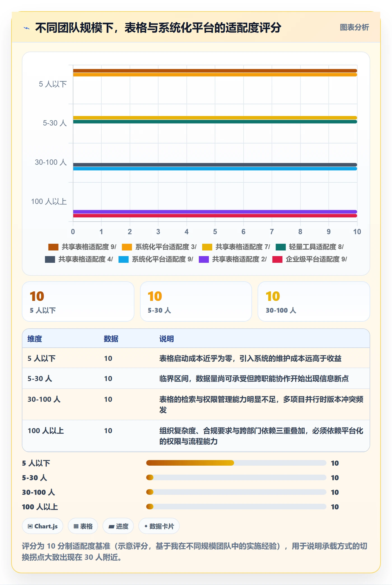Screen dimensions: 392x585
Task: Toggle the purple 共享表格适配度 2/ legend swatch
Action: tap(204, 259)
